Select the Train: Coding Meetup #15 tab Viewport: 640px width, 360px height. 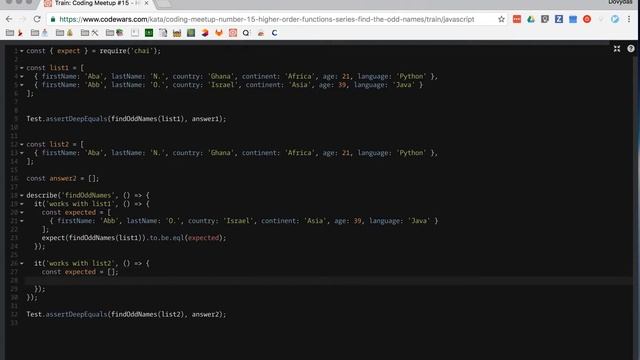coord(96,3)
